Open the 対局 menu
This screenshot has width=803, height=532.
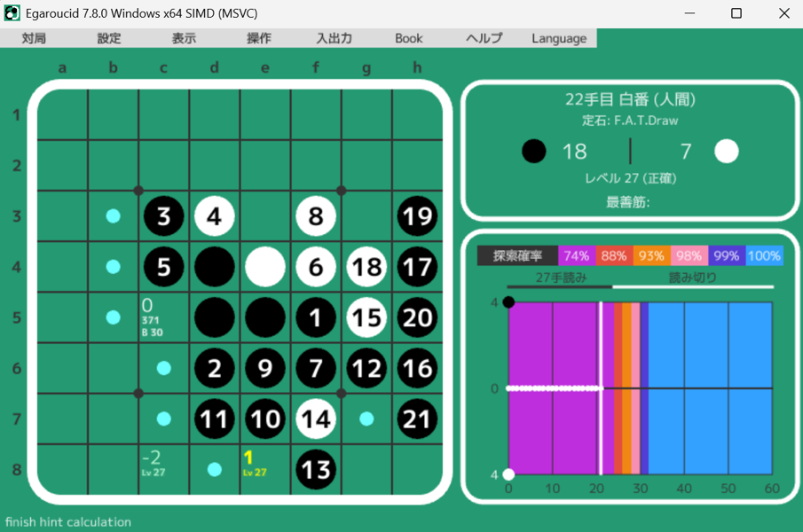tap(35, 38)
